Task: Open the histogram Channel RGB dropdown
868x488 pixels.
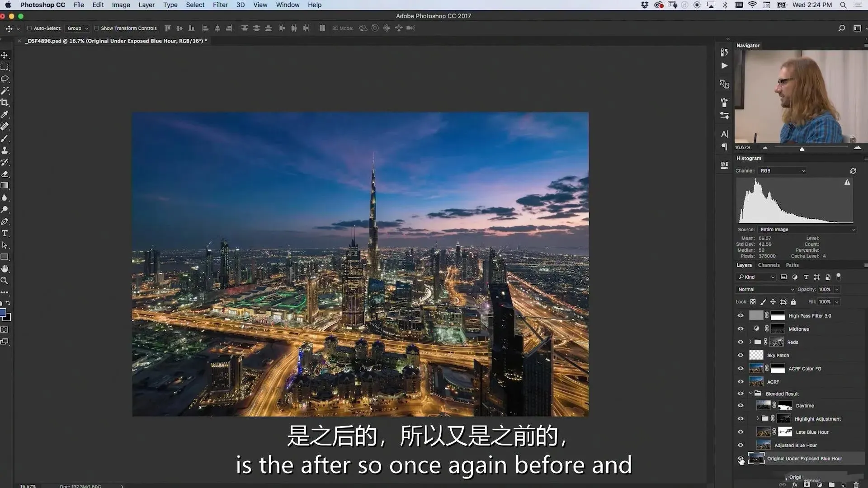Action: click(x=783, y=171)
